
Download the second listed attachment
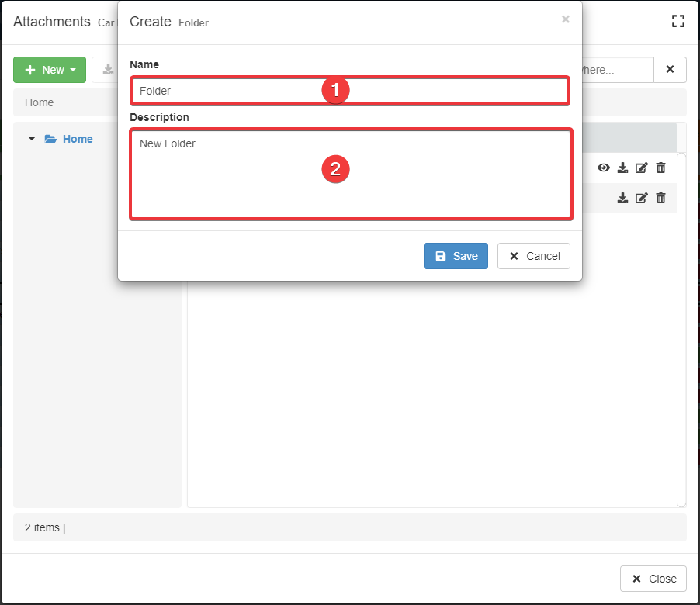(x=622, y=198)
